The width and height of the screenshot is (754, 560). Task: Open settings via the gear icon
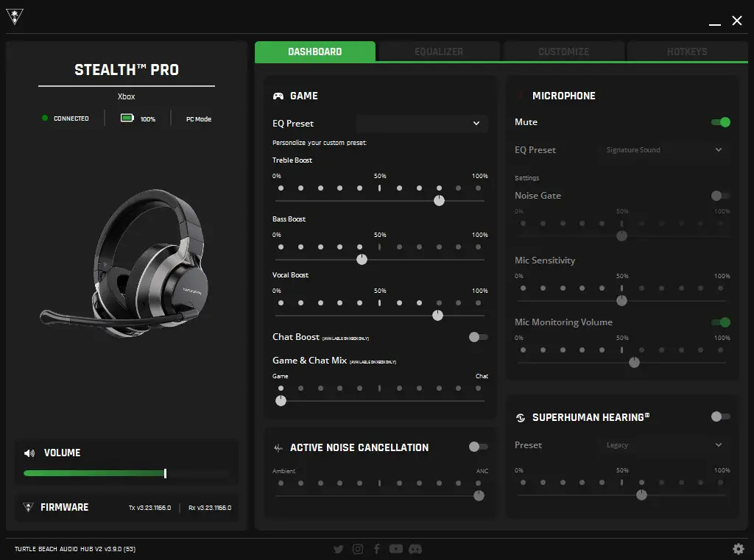pyautogui.click(x=738, y=549)
